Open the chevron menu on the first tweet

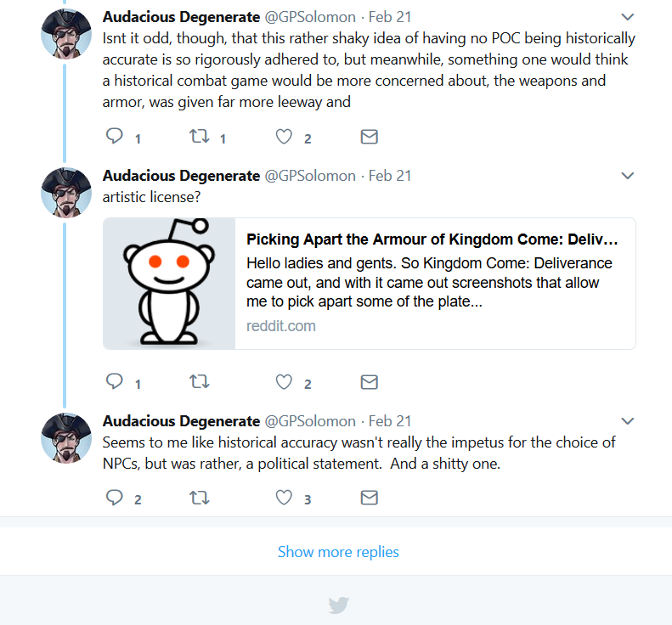[628, 17]
